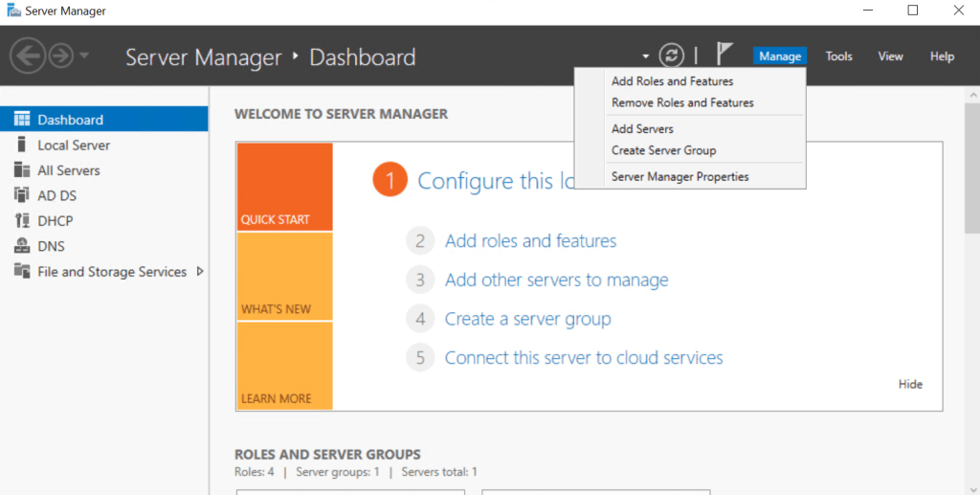Open the Tools menu
The width and height of the screenshot is (980, 495).
838,56
